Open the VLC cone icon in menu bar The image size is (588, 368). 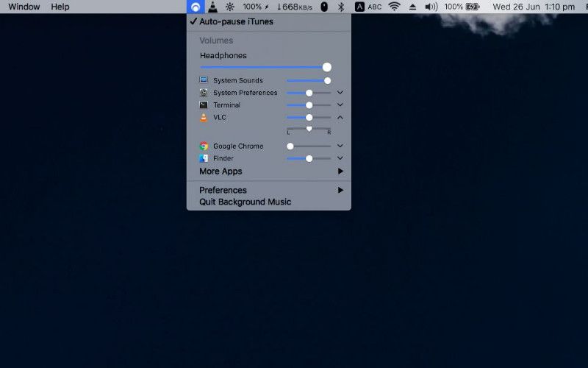(x=212, y=7)
